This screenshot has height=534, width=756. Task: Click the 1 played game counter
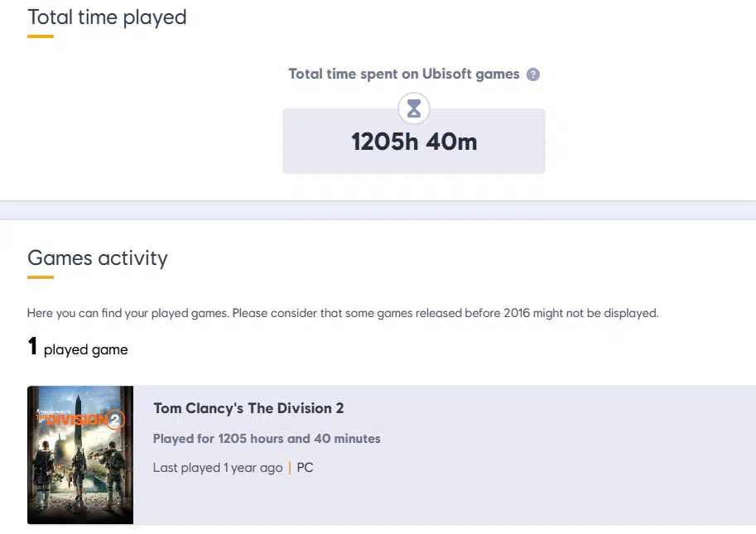[x=78, y=347]
